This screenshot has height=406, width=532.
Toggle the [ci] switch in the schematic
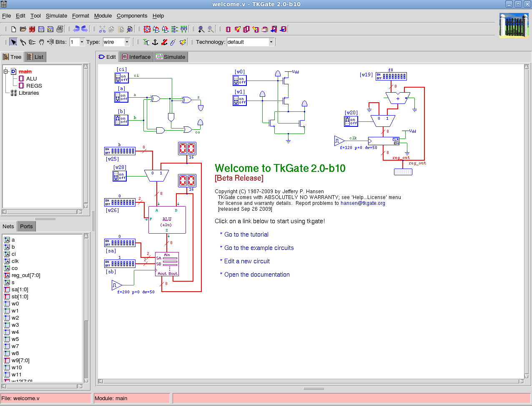[x=121, y=78]
